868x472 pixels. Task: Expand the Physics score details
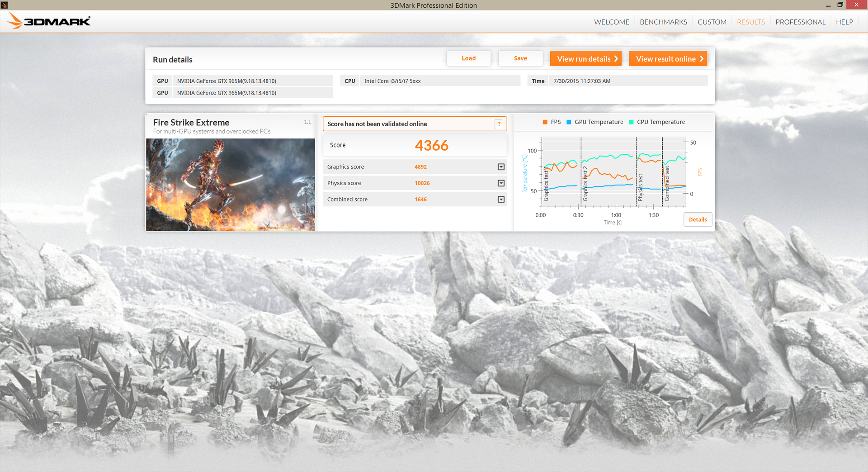(x=501, y=183)
